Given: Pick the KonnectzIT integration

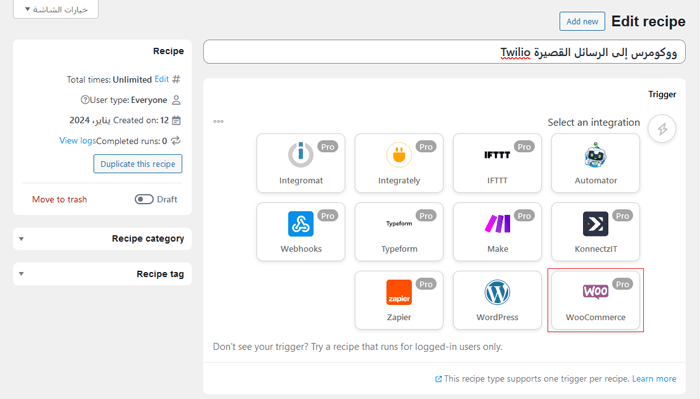Looking at the screenshot, I should [596, 232].
